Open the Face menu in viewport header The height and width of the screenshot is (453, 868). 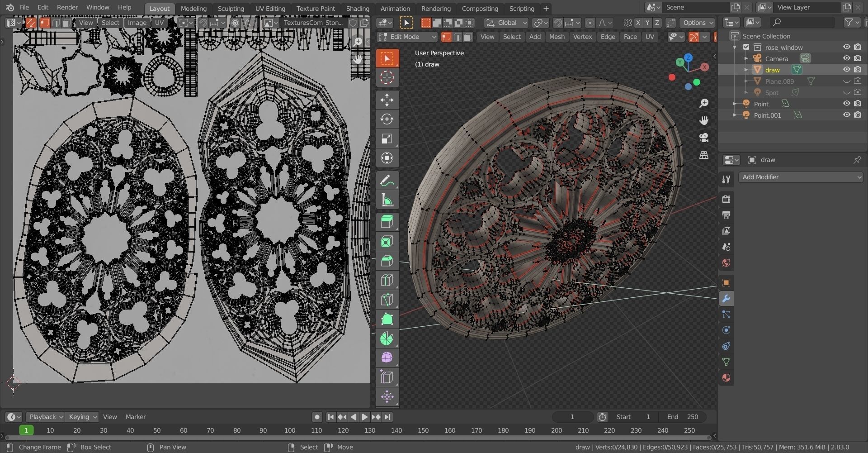630,37
